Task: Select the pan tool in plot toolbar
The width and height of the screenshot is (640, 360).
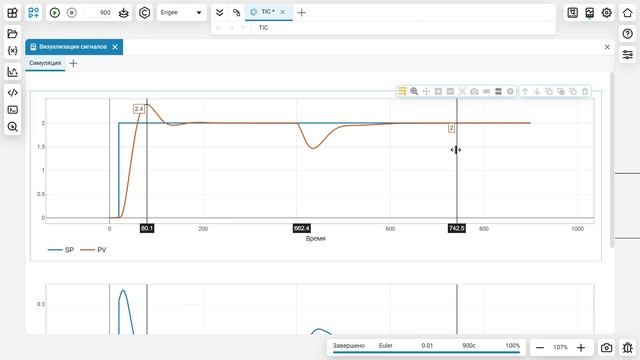Action: (x=426, y=91)
